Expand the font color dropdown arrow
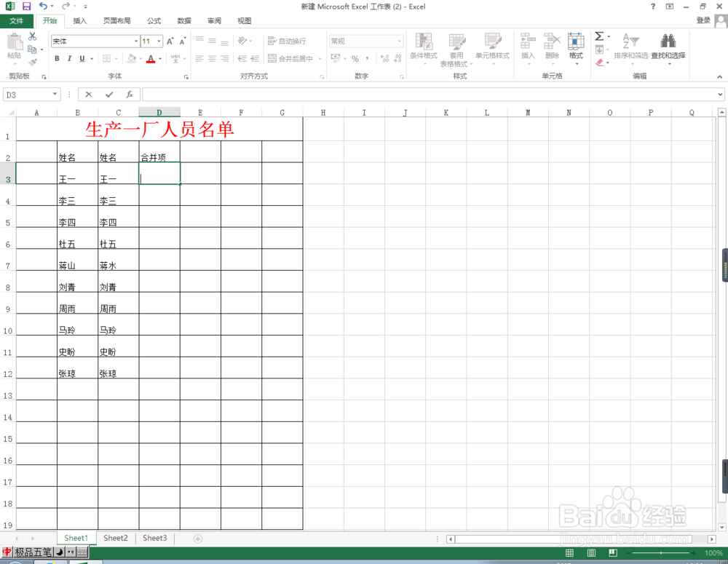 tap(160, 59)
